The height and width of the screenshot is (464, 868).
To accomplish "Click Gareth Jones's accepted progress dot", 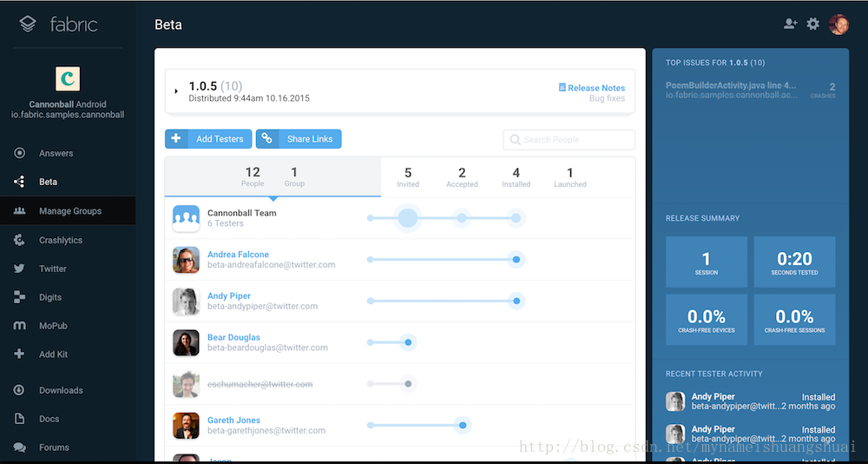I will [x=463, y=425].
